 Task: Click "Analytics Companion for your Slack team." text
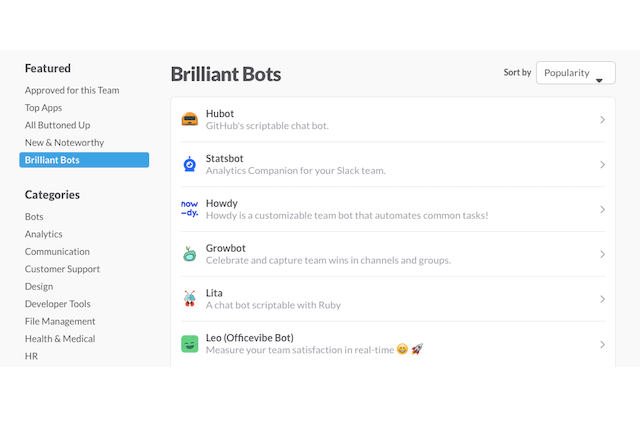click(296, 171)
